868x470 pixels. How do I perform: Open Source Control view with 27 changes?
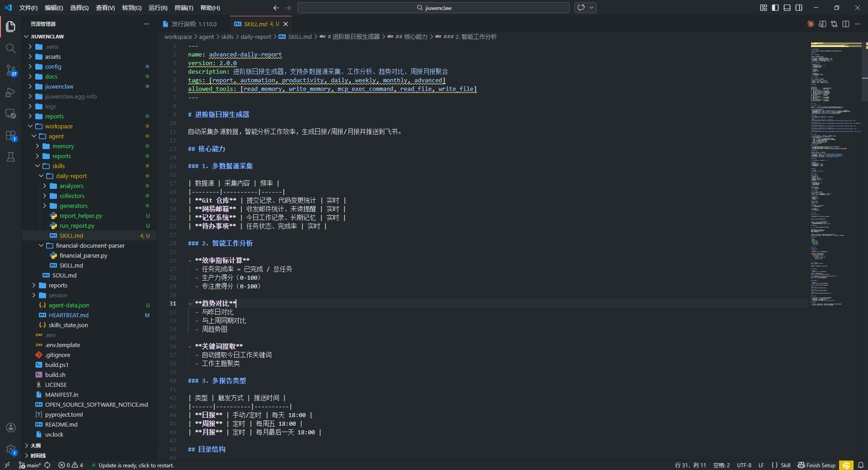11,70
